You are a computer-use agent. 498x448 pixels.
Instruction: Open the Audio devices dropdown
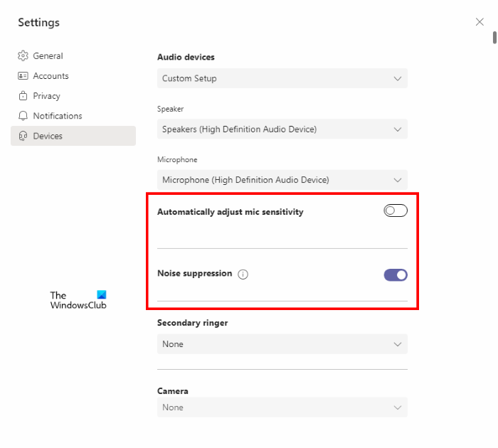pyautogui.click(x=282, y=78)
